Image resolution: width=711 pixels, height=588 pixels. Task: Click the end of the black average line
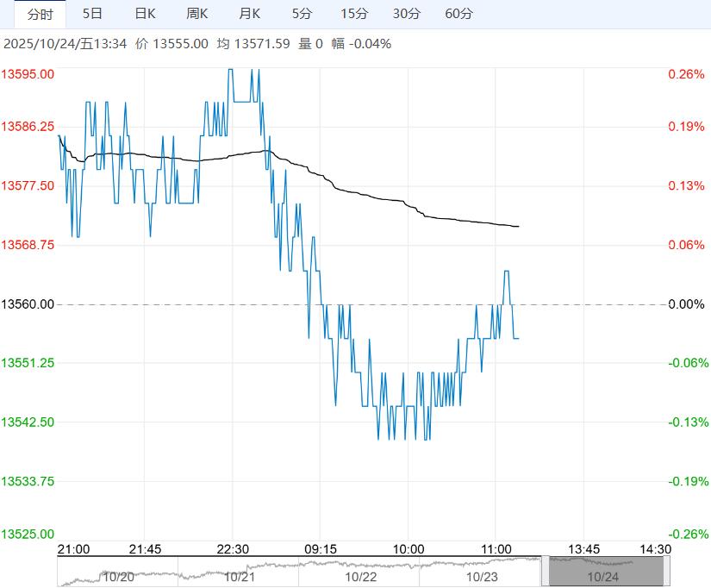click(518, 227)
